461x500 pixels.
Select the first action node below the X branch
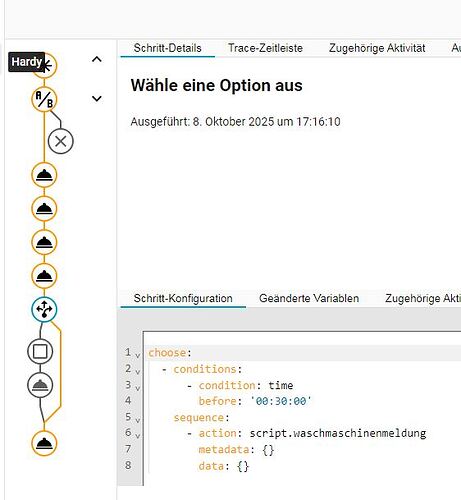44,175
